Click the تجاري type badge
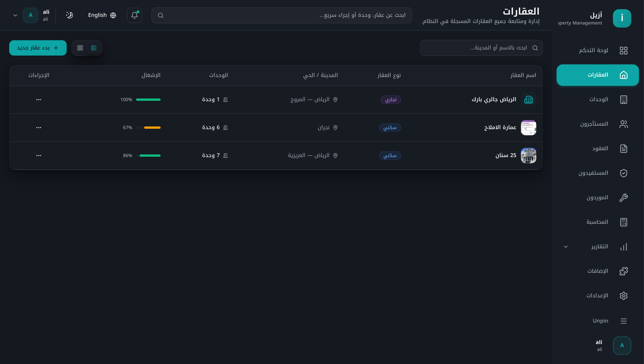The image size is (644, 364). (x=391, y=99)
